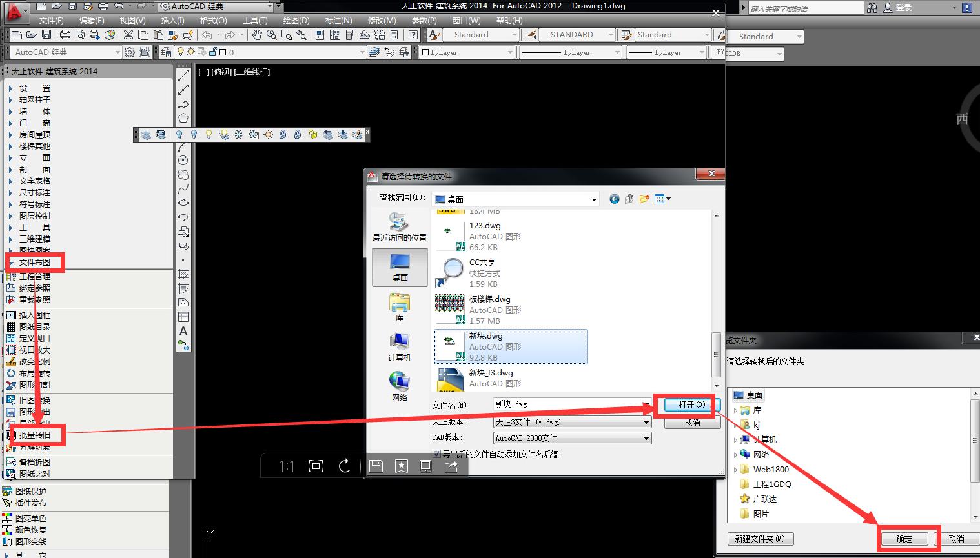This screenshot has height=558, width=980.
Task: Click the multiline Text tool icon
Action: click(x=183, y=331)
